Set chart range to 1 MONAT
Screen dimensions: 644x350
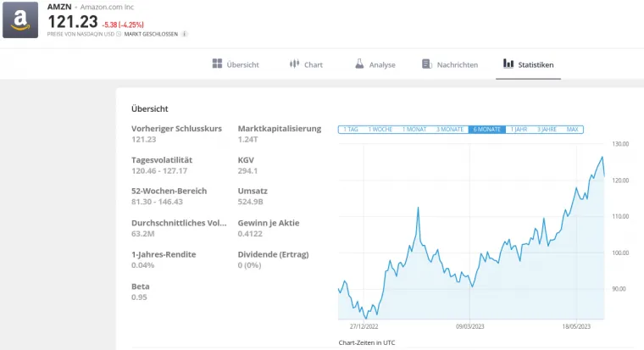[414, 130]
